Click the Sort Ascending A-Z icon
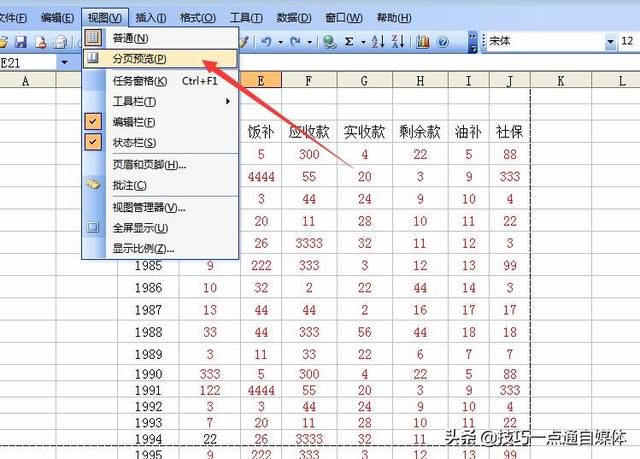Screen dimensions: 640x459 [x=378, y=41]
